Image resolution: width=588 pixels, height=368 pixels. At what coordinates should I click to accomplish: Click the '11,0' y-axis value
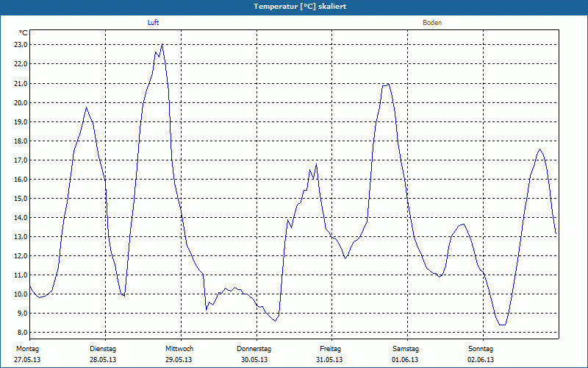click(21, 275)
